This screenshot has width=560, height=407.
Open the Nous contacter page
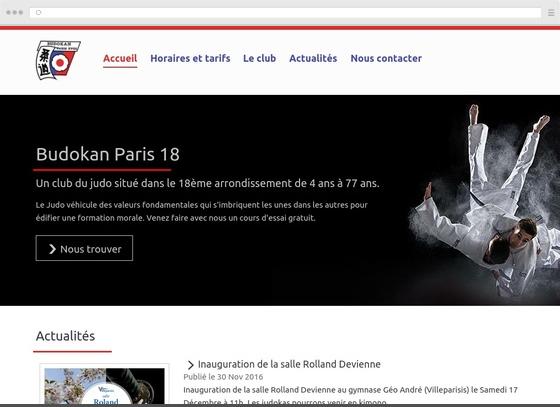point(386,58)
